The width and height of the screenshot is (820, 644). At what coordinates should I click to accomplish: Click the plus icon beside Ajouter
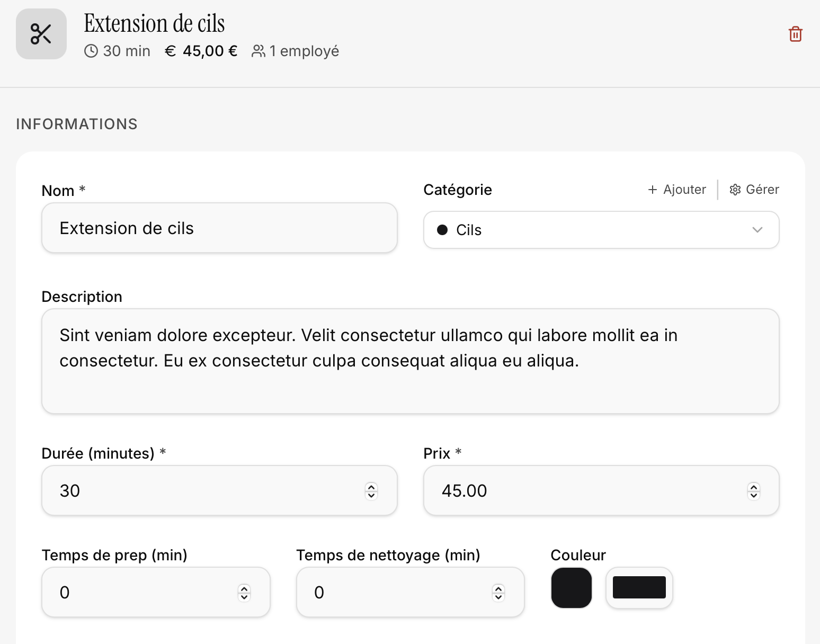tap(653, 190)
